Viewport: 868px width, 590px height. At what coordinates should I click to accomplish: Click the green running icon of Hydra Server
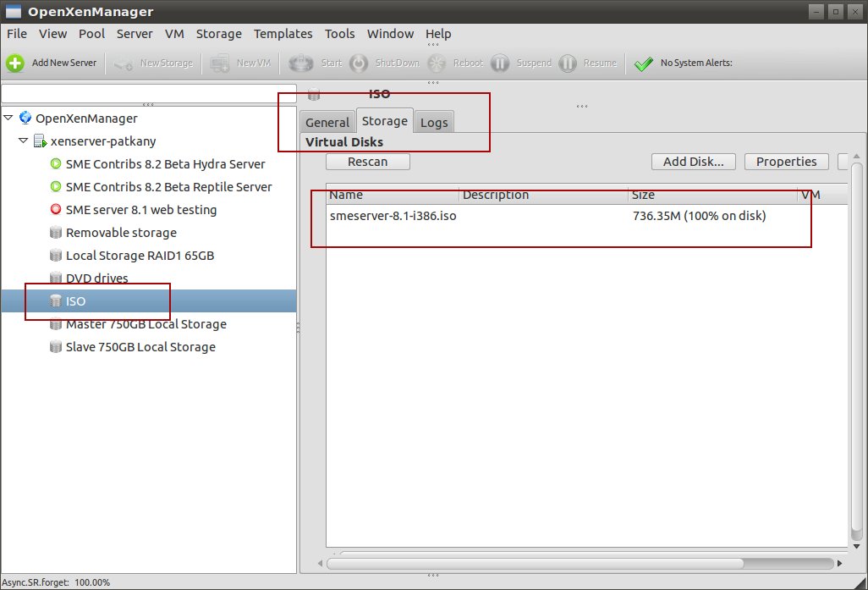[55, 163]
